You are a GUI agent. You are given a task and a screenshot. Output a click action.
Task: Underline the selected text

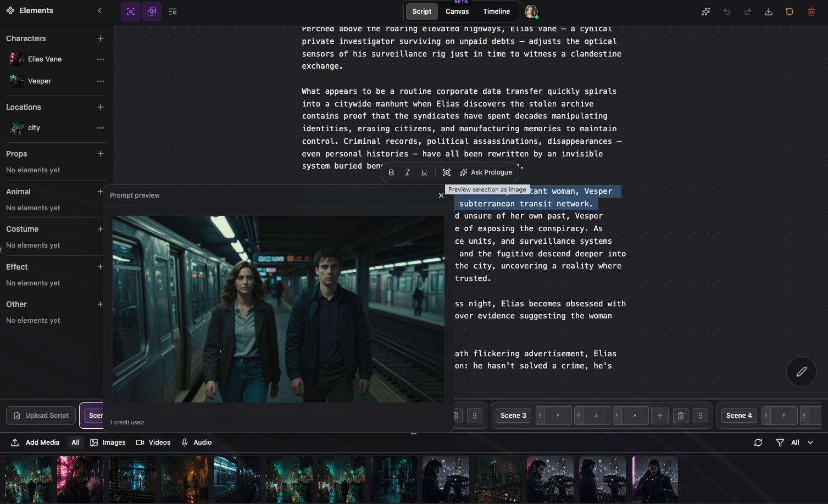click(x=424, y=172)
